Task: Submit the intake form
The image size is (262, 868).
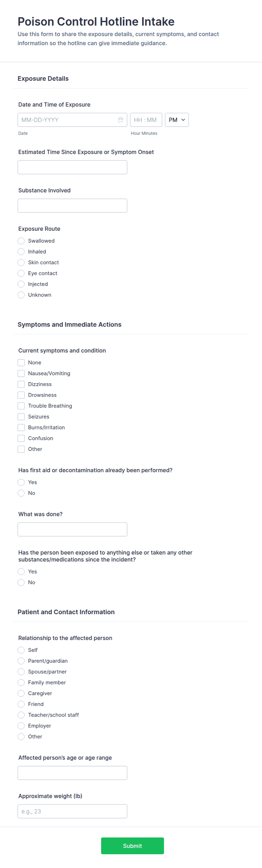Action: [x=132, y=846]
